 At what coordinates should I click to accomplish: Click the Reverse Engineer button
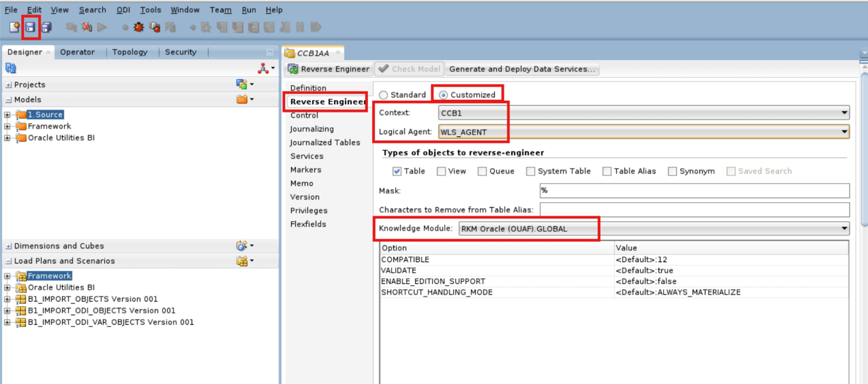[x=329, y=69]
